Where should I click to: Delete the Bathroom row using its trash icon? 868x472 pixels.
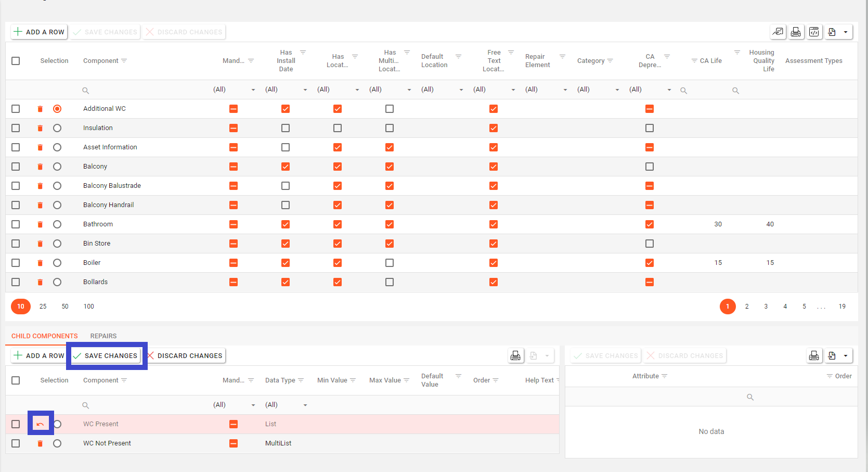(40, 224)
